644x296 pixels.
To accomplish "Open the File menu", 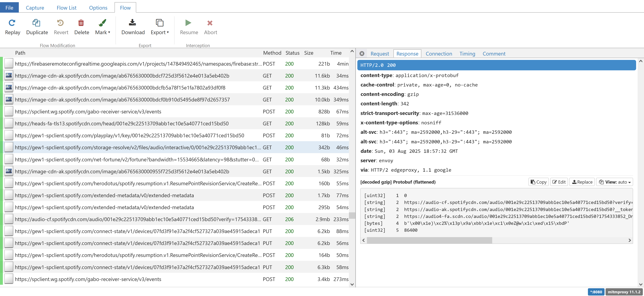I will [x=9, y=8].
